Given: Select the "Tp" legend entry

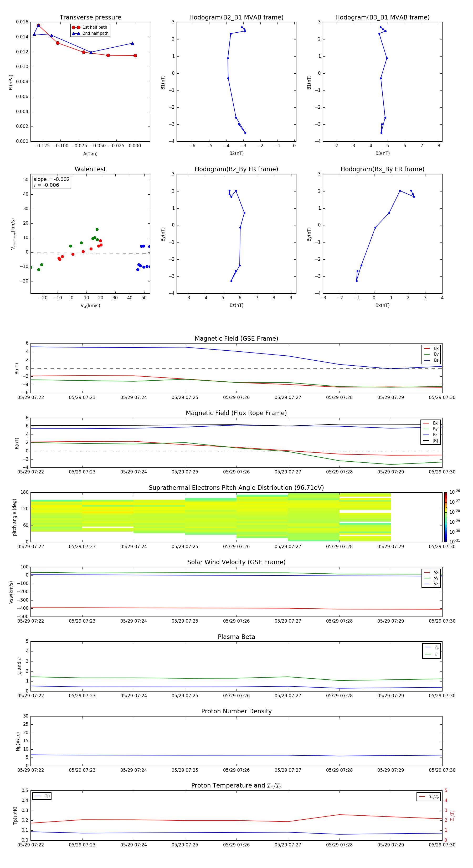Looking at the screenshot, I should point(42,796).
